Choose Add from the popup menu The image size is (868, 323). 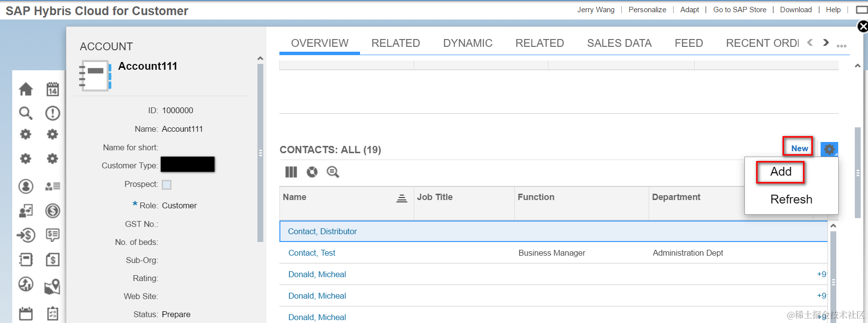click(x=781, y=172)
